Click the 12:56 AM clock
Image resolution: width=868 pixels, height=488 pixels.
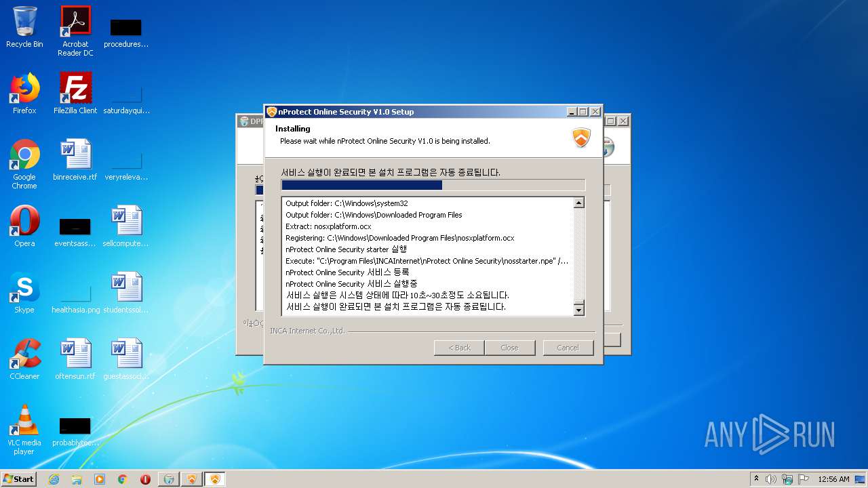pos(833,479)
